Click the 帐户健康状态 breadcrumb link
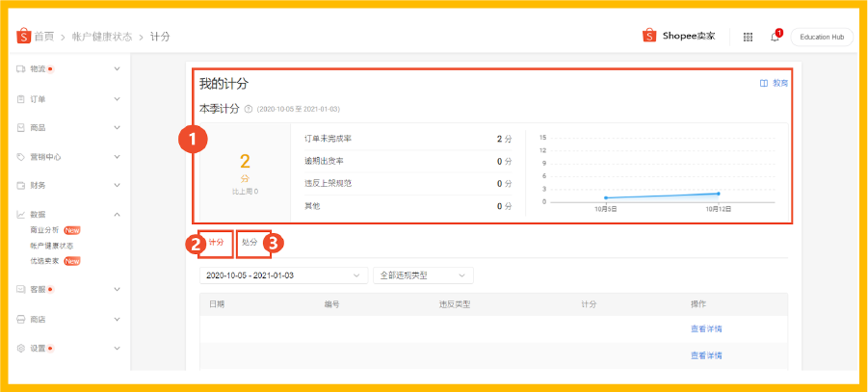868x392 pixels. coord(102,37)
